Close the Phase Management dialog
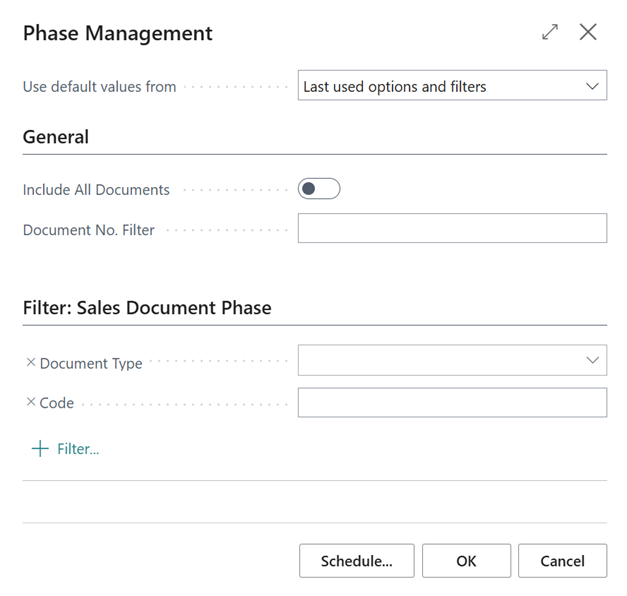 [588, 32]
